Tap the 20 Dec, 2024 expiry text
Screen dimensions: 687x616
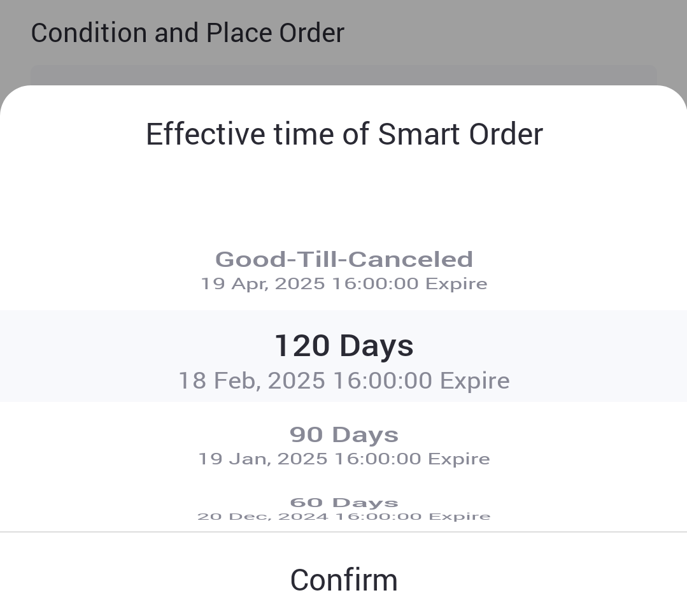pyautogui.click(x=344, y=517)
